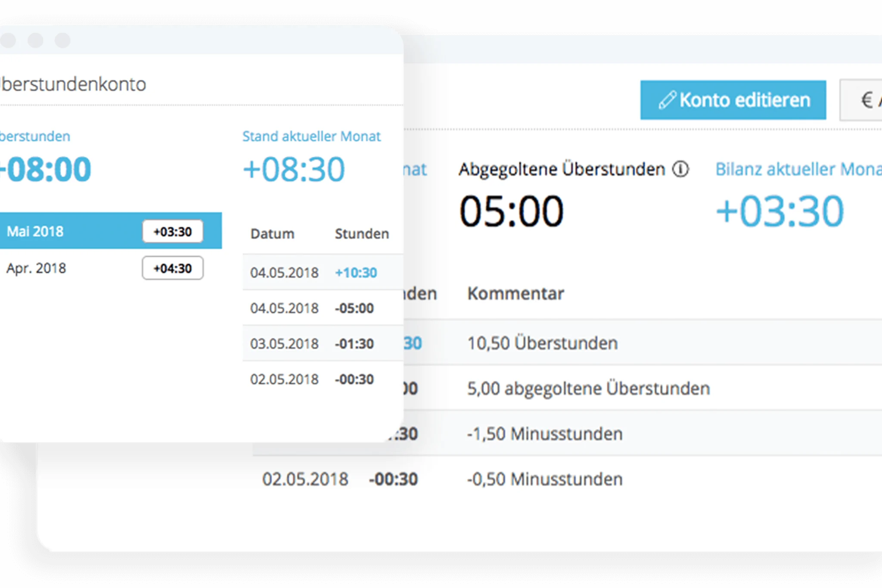Click the -1,50 Minusstunden comment
Screen dimensions: 882x588
(545, 433)
